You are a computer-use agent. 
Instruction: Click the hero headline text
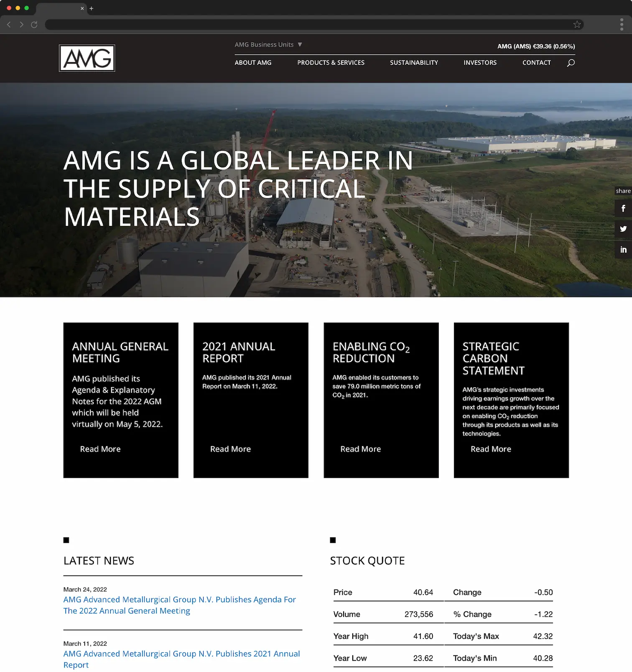point(238,189)
